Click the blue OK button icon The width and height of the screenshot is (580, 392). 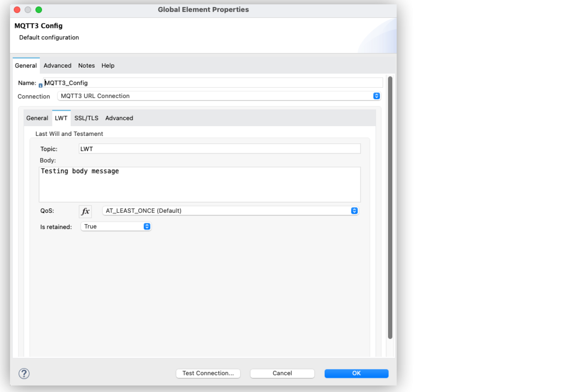pos(356,373)
